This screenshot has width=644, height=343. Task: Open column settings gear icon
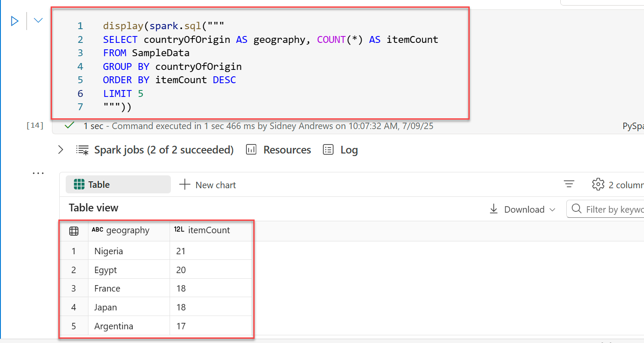coord(598,184)
